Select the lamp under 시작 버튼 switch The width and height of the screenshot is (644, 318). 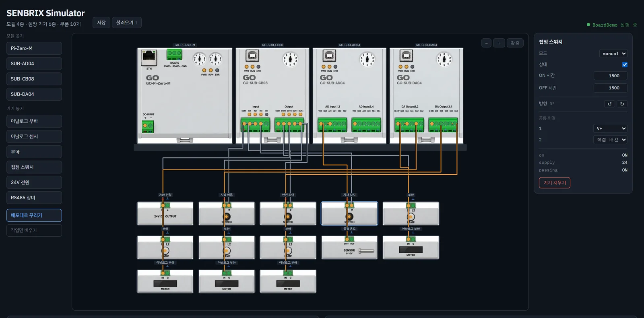(227, 248)
